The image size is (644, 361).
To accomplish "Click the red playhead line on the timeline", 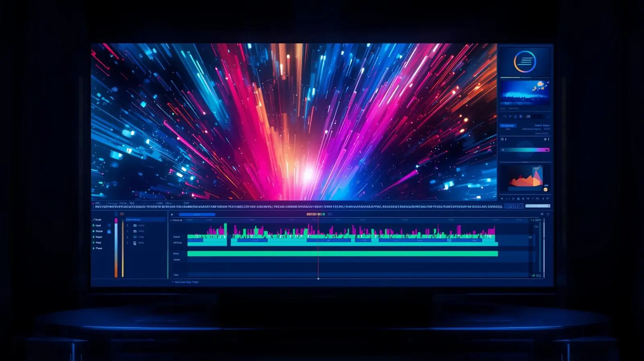I will point(318,247).
